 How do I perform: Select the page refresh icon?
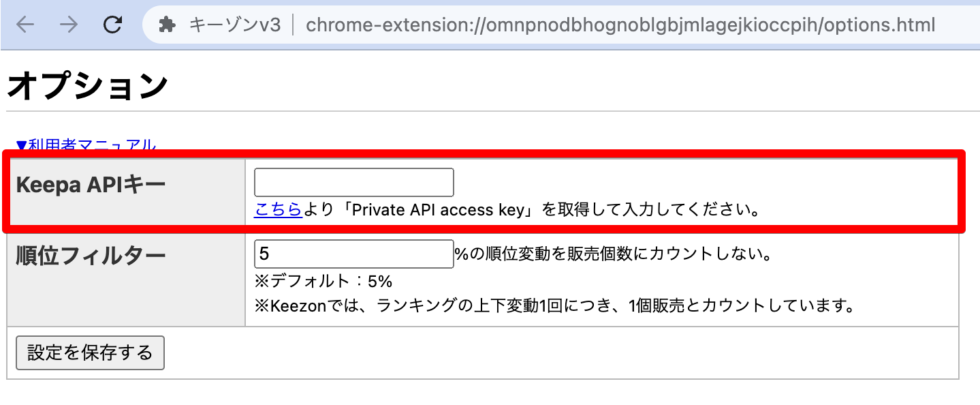point(112,25)
